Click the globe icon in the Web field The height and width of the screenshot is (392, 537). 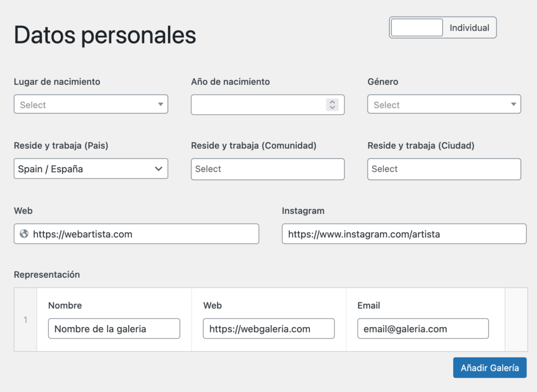coord(24,234)
